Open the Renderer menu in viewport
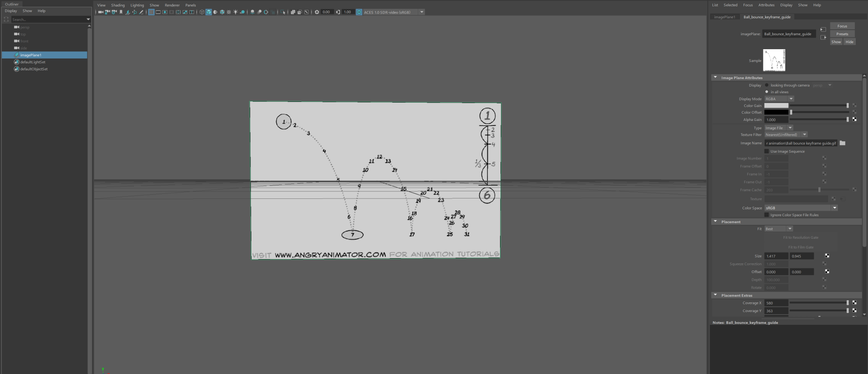This screenshot has width=868, height=374. (172, 5)
